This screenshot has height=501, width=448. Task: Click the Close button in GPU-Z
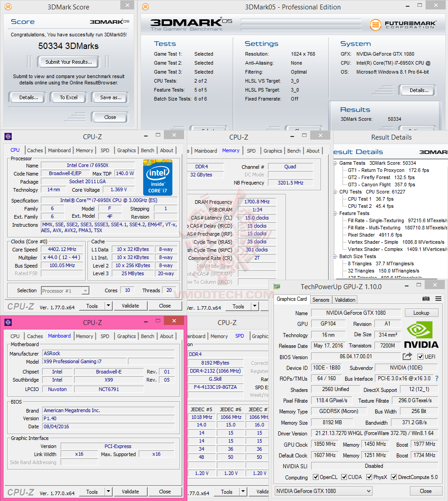coord(425,491)
